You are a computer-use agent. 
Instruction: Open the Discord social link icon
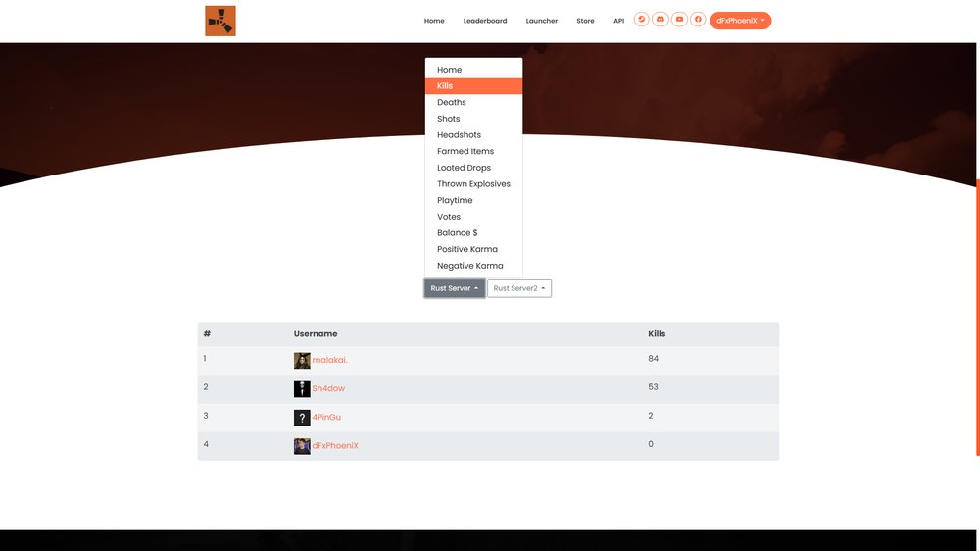click(660, 20)
